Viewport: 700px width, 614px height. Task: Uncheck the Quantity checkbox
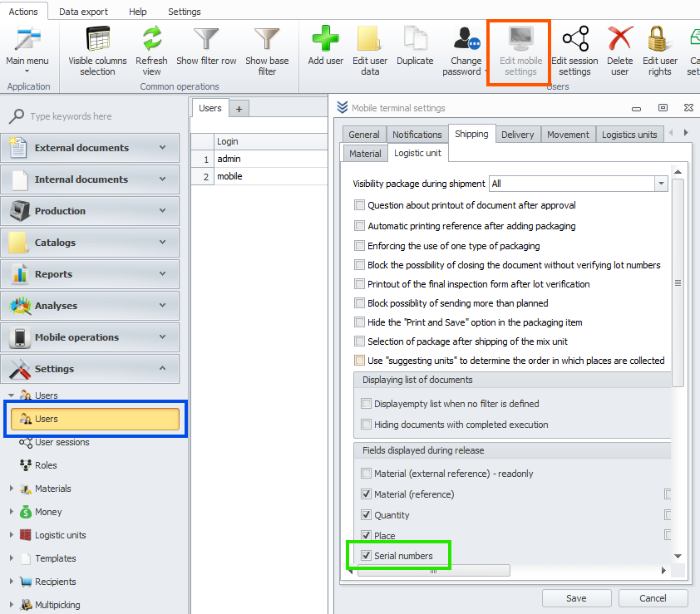click(x=366, y=514)
